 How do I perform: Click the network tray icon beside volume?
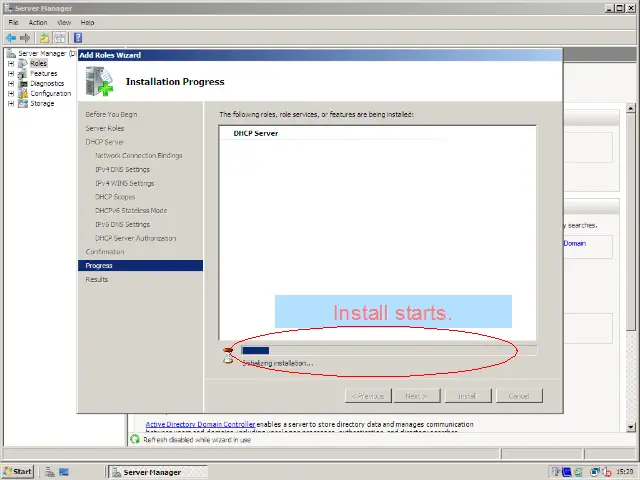pyautogui.click(x=595, y=472)
